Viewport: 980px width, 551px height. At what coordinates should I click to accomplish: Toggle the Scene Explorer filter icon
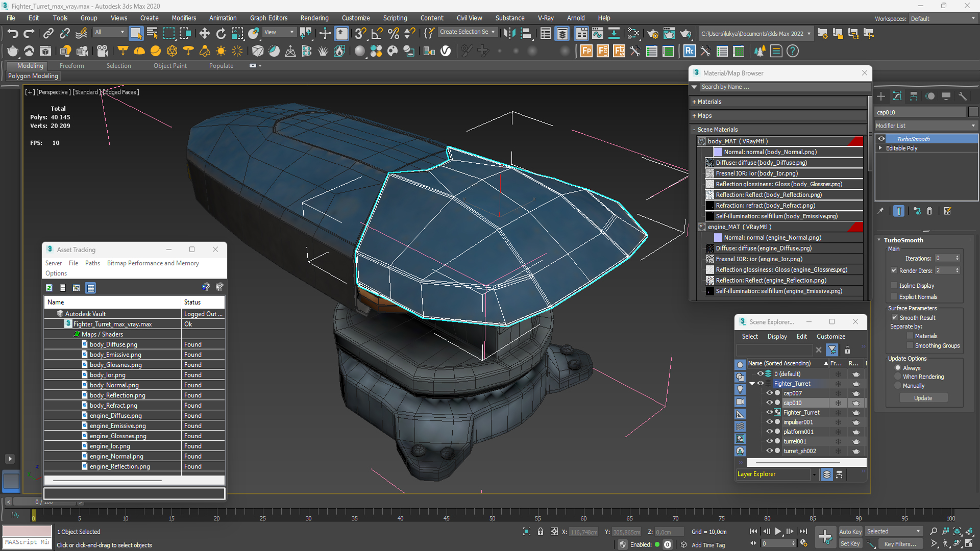click(x=832, y=350)
